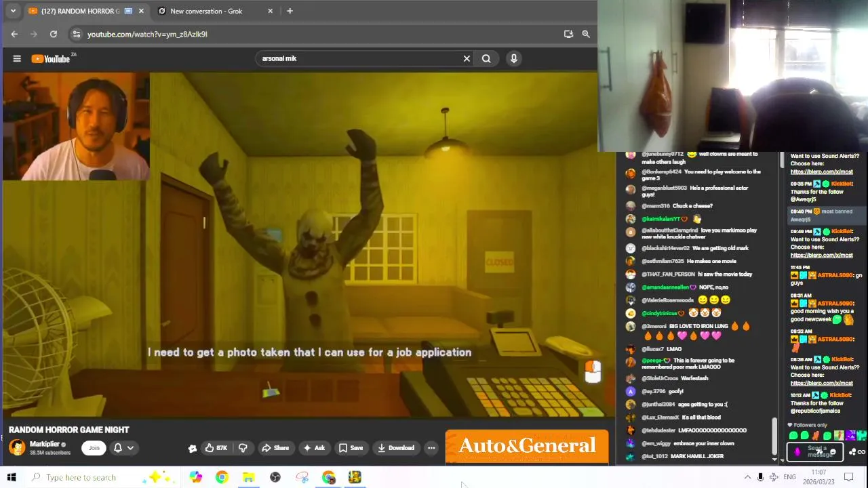Click username @blackshirt4ever02 in chat
The image size is (868, 488).
click(x=666, y=248)
